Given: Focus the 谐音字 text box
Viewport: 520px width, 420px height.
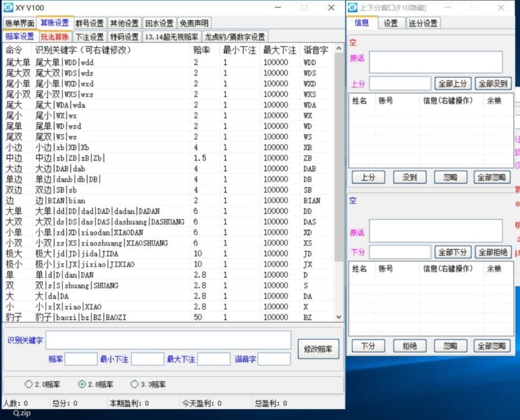Looking at the screenshot, I should pyautogui.click(x=274, y=359).
